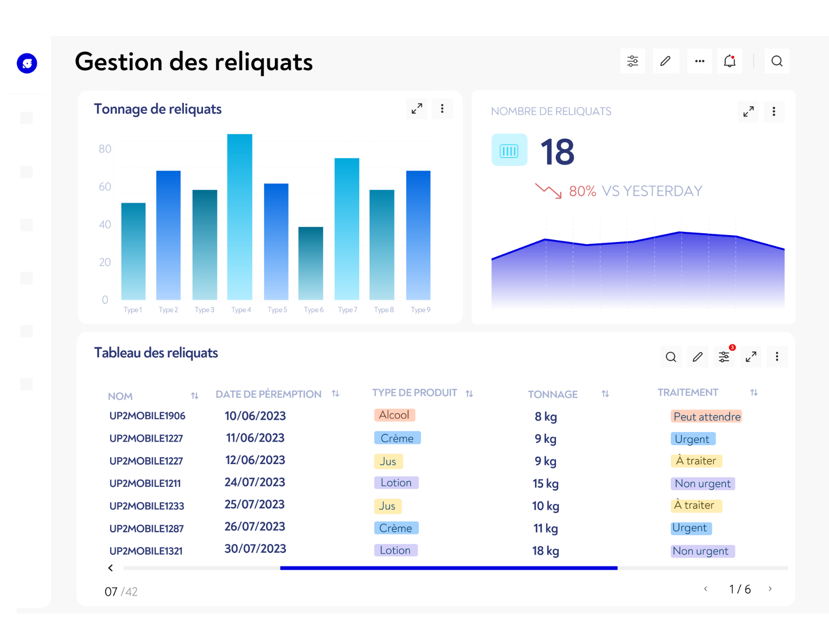Open Tableau des reliquats kebab menu
Image resolution: width=829 pixels, height=644 pixels.
777,357
